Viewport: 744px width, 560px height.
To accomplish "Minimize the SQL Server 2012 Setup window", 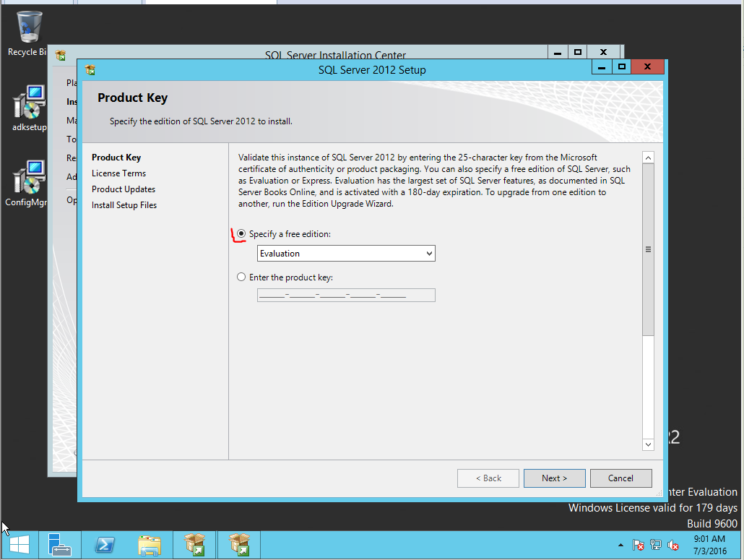I will pos(602,67).
